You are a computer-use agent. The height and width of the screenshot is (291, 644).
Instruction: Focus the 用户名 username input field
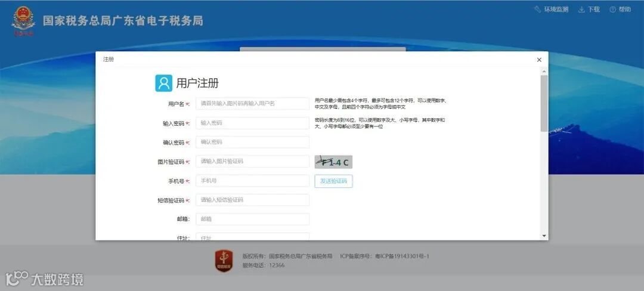(x=252, y=103)
